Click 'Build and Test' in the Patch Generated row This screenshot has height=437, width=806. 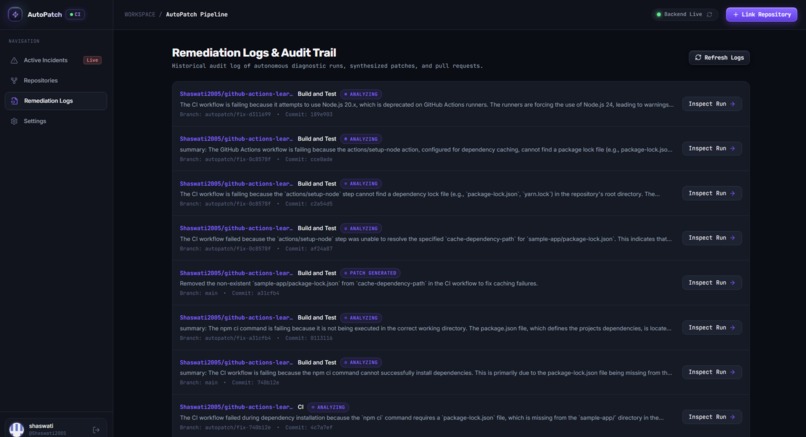point(317,273)
